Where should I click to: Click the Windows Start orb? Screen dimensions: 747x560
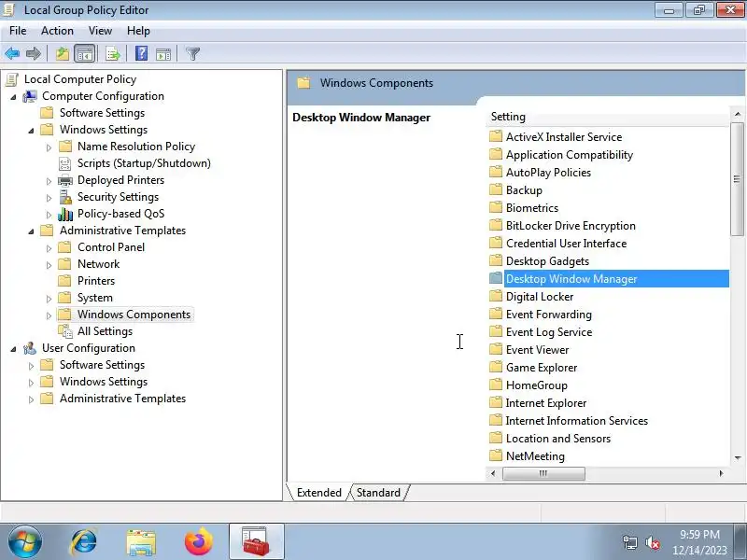pos(25,542)
